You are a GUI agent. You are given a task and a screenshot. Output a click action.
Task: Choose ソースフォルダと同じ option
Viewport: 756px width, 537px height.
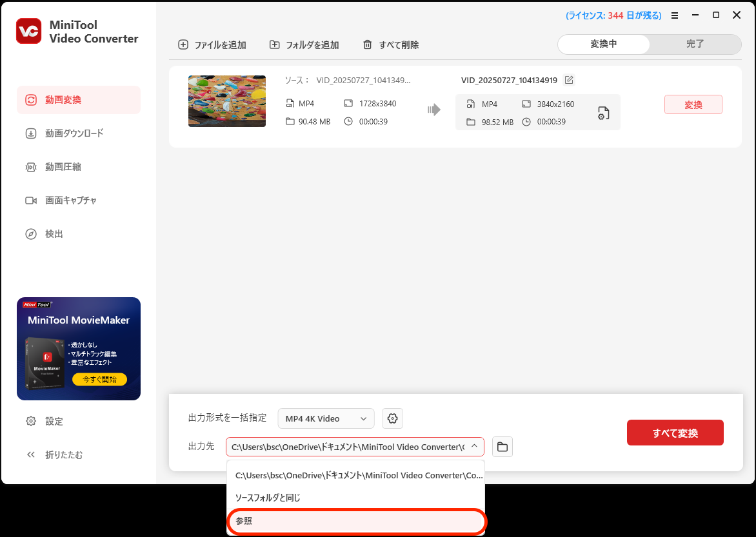coord(356,498)
